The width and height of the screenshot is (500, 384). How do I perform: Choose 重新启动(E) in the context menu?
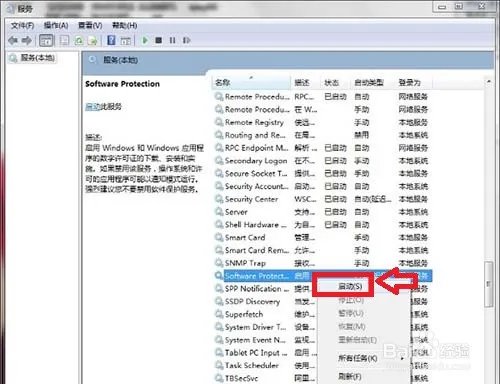357,340
